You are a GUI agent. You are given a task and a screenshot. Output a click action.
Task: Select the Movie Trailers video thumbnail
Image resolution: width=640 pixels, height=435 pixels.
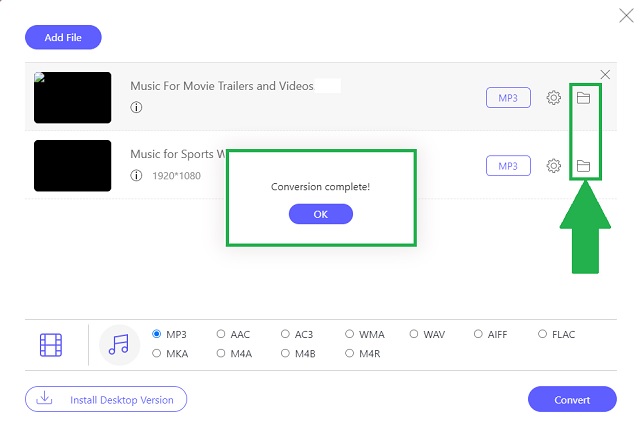pyautogui.click(x=73, y=98)
